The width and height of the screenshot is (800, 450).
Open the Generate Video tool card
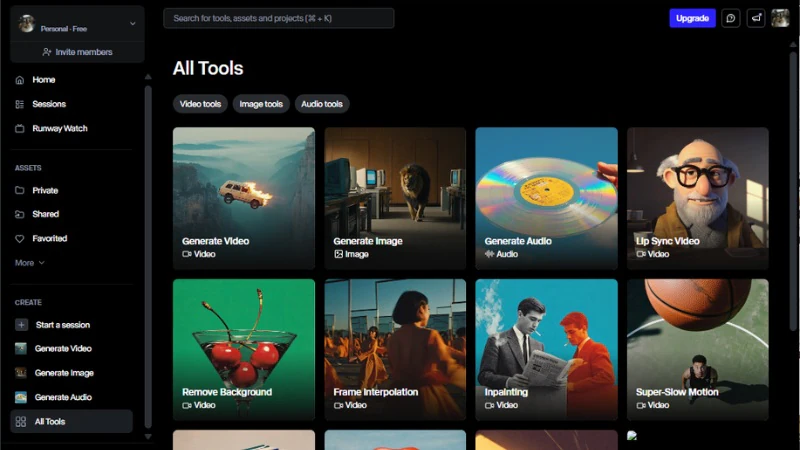243,197
